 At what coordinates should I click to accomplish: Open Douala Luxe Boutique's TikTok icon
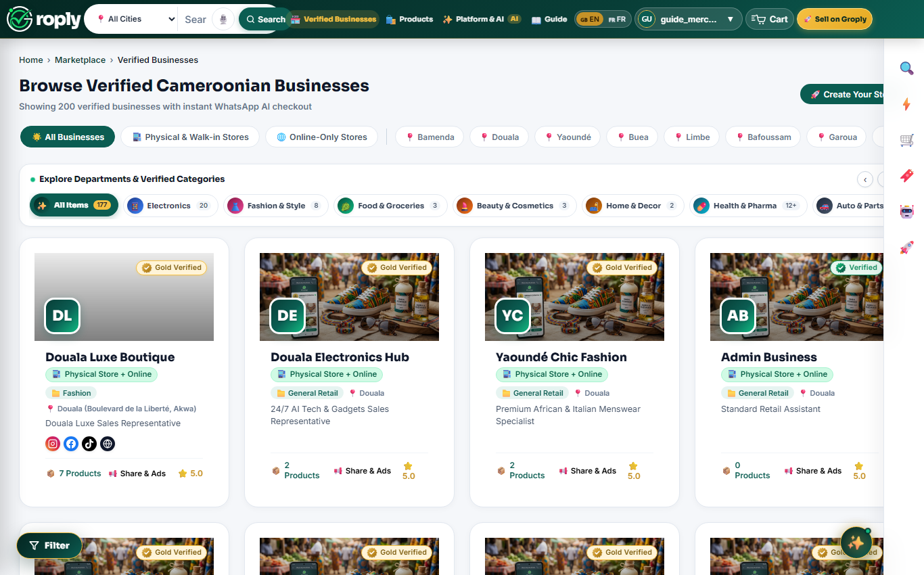click(x=89, y=444)
